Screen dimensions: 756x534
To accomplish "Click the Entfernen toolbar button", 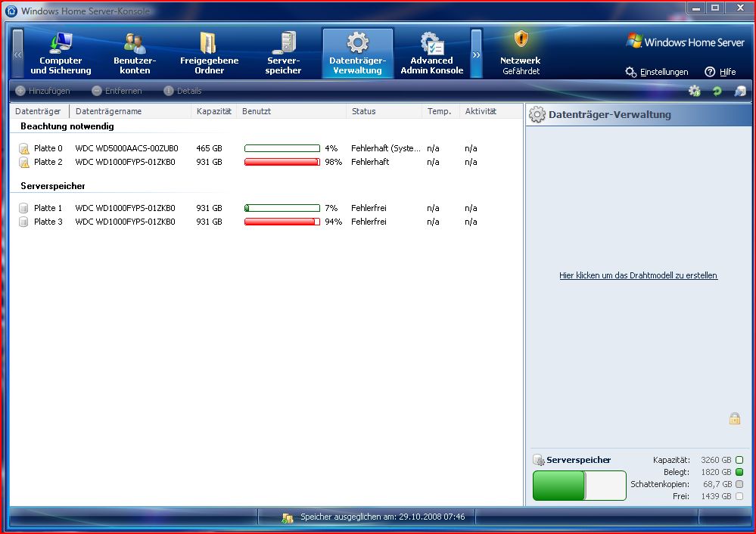I will pyautogui.click(x=117, y=91).
